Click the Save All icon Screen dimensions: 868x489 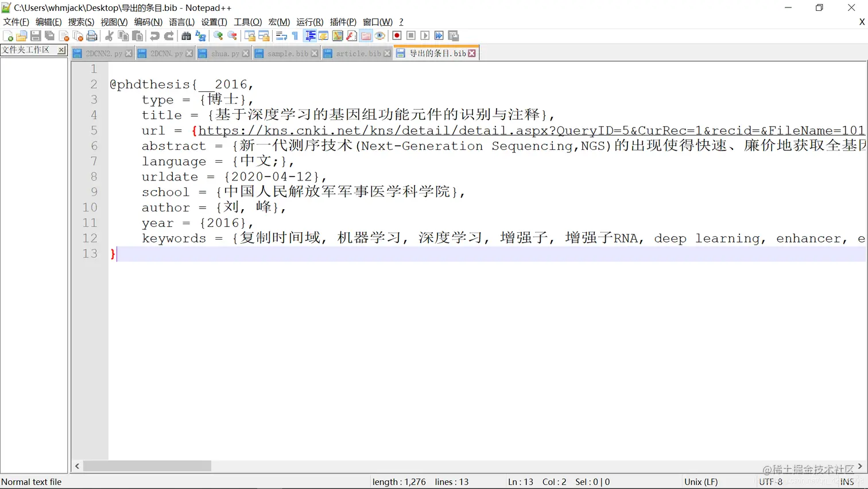[49, 36]
